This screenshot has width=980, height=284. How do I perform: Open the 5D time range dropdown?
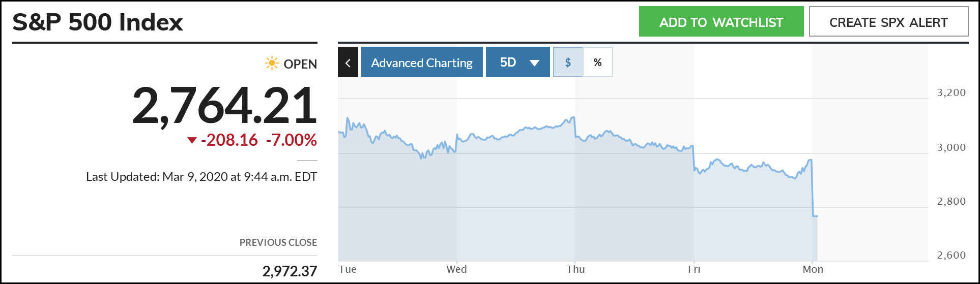(518, 62)
